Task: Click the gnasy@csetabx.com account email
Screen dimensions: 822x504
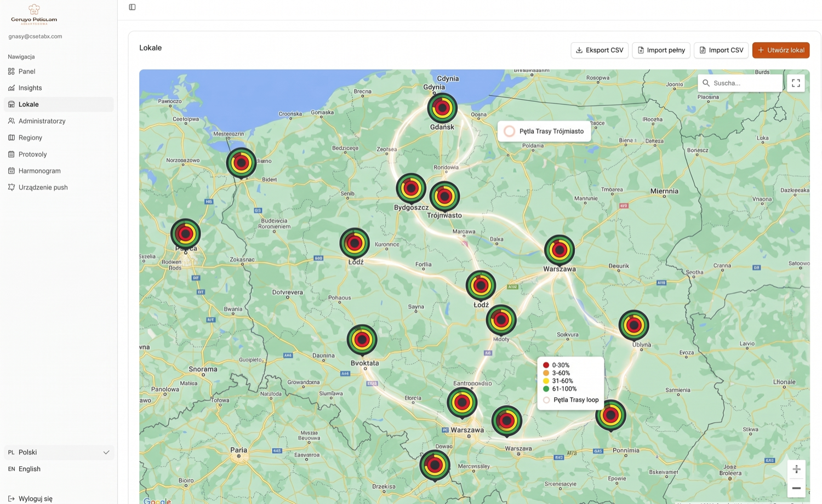Action: point(35,36)
